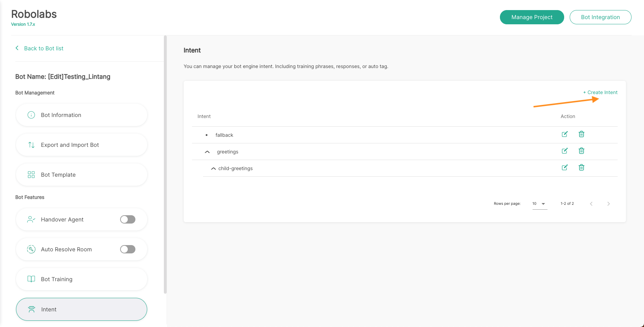Click the Manage Project button
Screen dimensions: 644x327
tap(532, 17)
